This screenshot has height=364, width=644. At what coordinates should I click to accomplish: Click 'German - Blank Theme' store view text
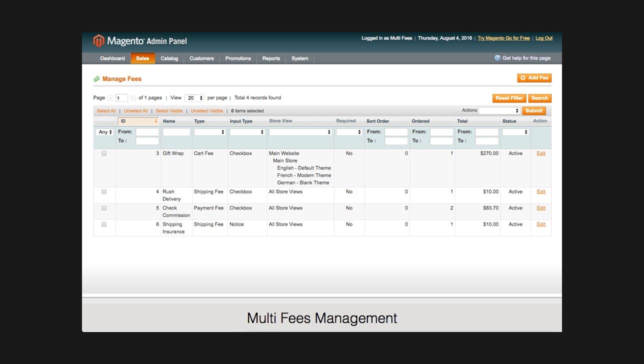click(303, 182)
